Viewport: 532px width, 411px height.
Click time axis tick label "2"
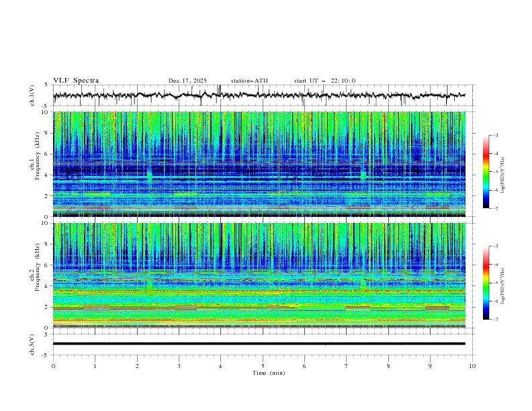[137, 366]
